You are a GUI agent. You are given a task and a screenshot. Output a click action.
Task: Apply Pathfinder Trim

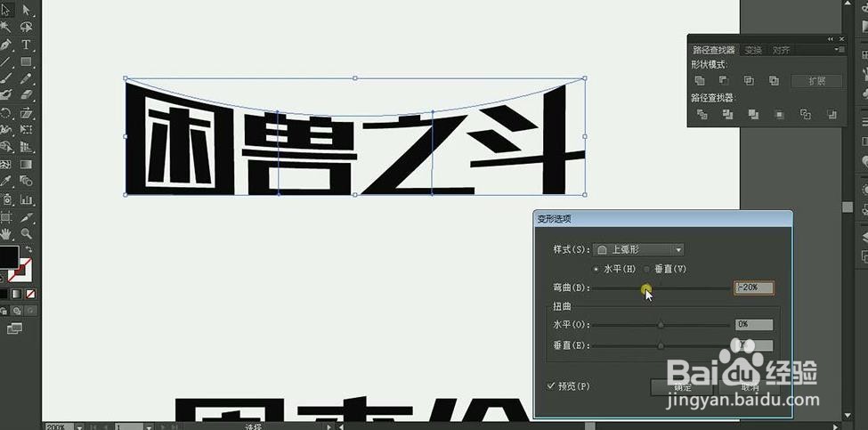tap(727, 115)
